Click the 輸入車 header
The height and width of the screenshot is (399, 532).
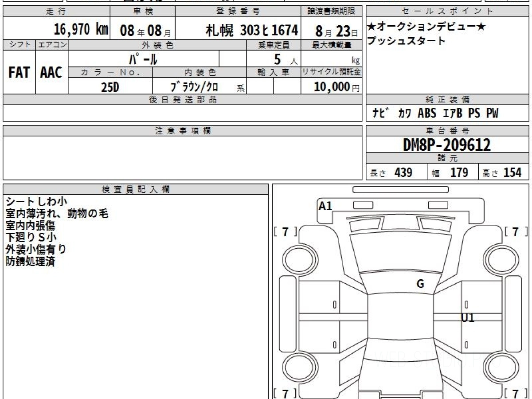point(274,73)
